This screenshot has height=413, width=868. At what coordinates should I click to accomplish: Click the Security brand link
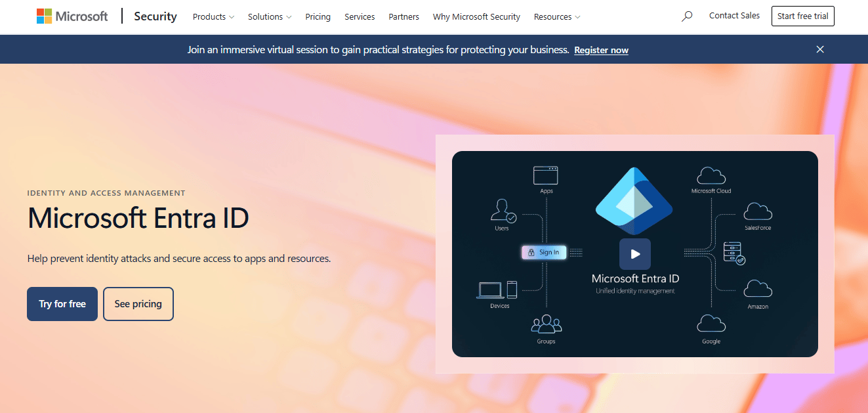coord(155,16)
